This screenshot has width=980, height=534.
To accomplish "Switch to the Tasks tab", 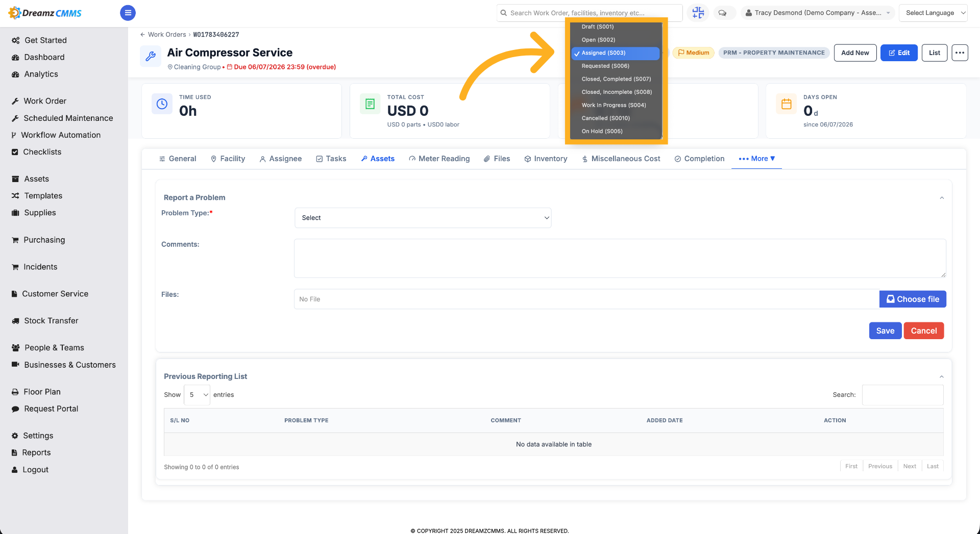I will 331,159.
